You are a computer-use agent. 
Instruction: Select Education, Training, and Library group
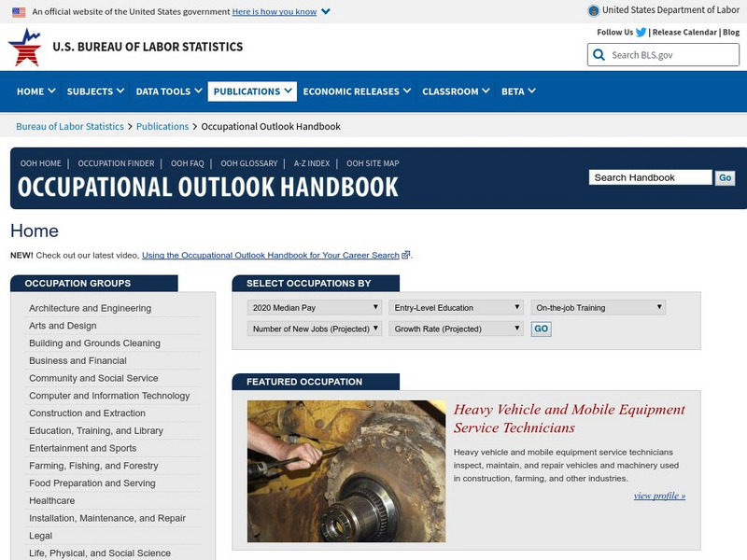(96, 431)
